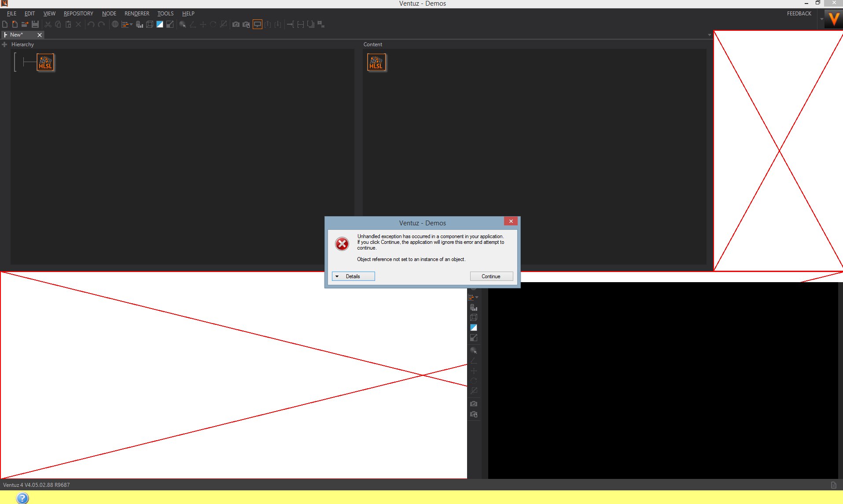The width and height of the screenshot is (843, 504).
Task: Click the plus icon beside Hierarchy
Action: pyautogui.click(x=4, y=44)
